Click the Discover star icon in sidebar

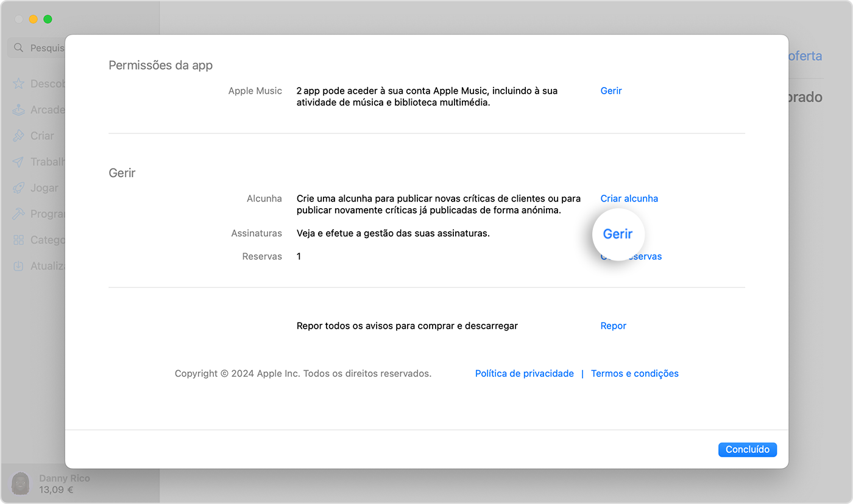pos(19,83)
